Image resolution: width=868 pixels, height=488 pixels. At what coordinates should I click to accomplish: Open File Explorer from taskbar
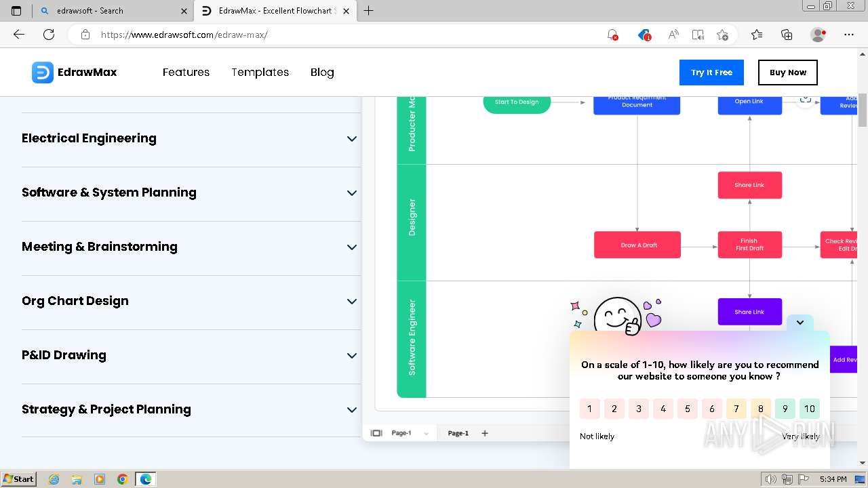(x=77, y=479)
